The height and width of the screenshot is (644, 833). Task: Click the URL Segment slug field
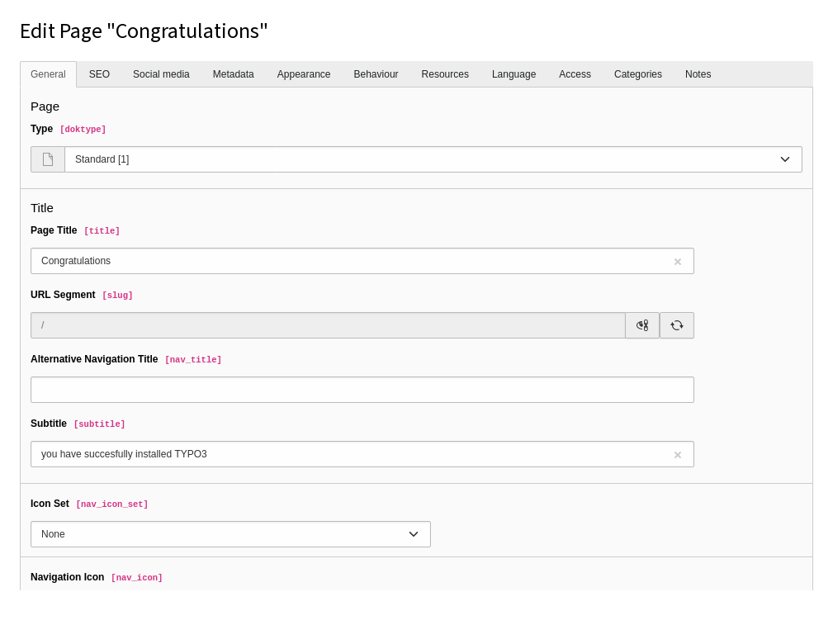328,325
